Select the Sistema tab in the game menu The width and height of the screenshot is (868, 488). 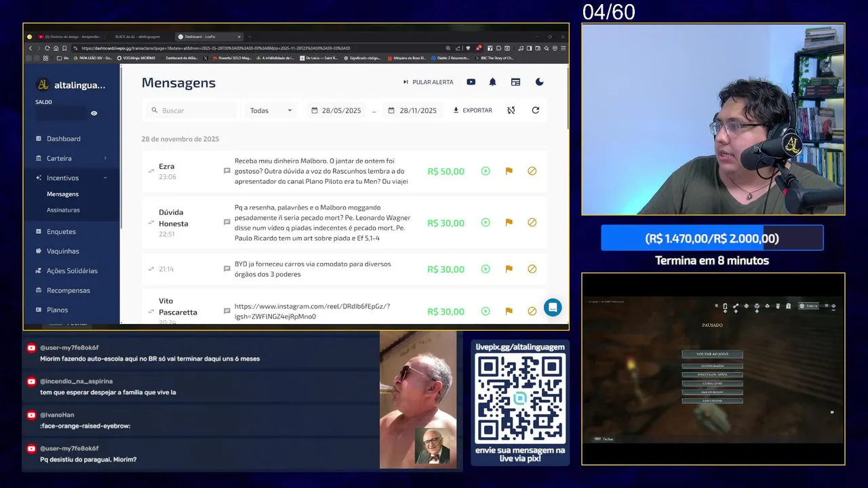coord(809,306)
